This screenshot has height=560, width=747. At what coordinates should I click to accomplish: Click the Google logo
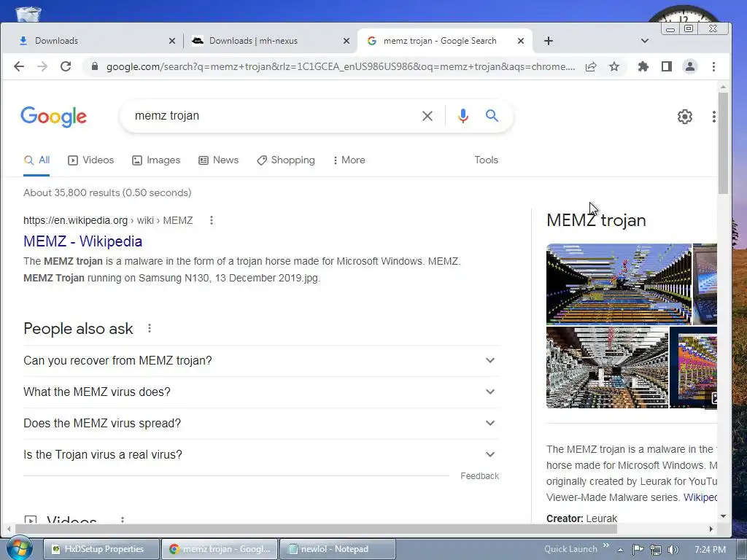(53, 117)
